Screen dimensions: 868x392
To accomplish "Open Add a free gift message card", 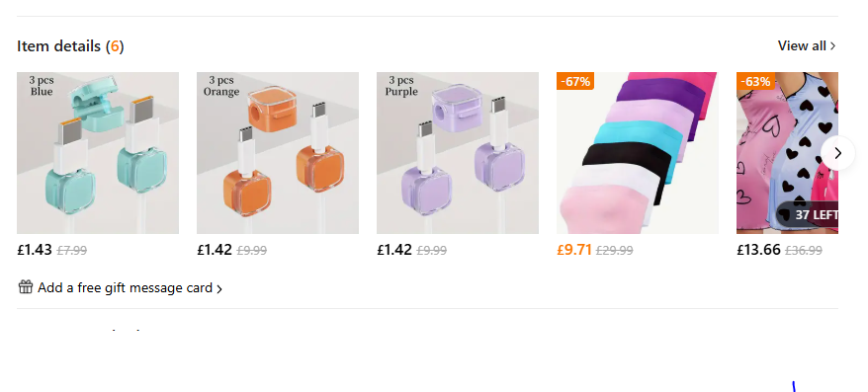I will click(121, 287).
